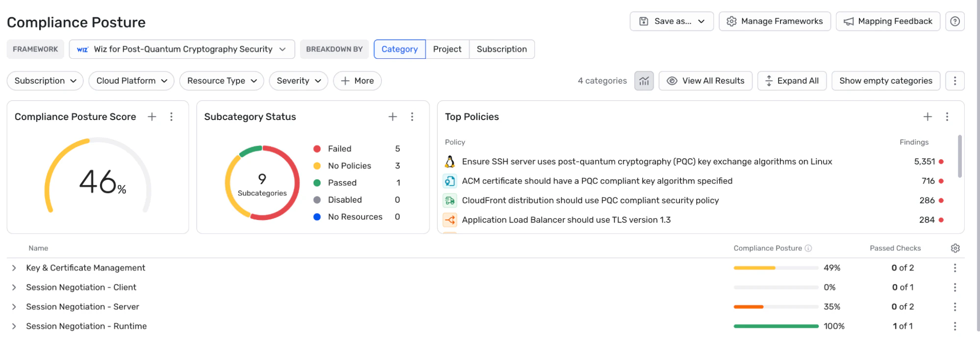Click the Top Policies vertical scrollbar
The height and width of the screenshot is (341, 980).
point(959,157)
